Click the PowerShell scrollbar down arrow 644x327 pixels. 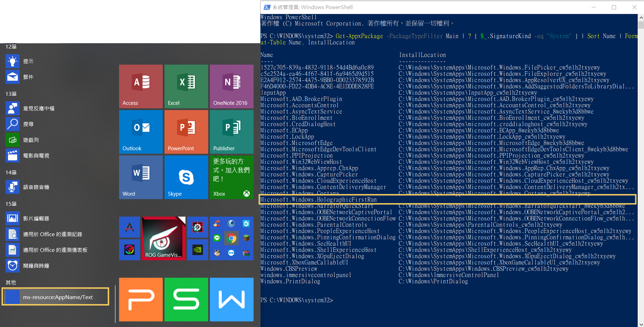pos(641,324)
